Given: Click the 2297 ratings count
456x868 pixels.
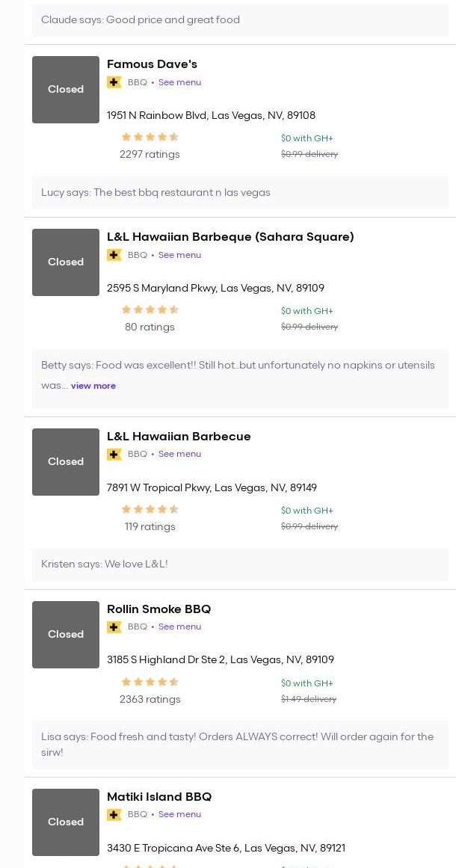Looking at the screenshot, I should pyautogui.click(x=150, y=154).
